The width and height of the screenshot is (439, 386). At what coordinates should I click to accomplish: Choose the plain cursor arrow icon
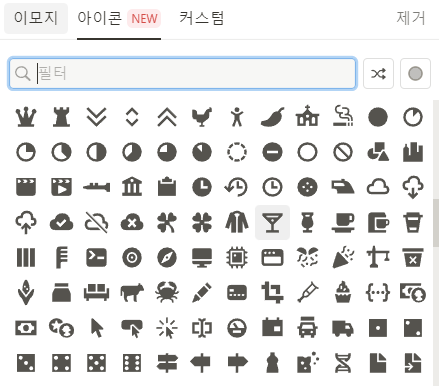[x=97, y=328]
